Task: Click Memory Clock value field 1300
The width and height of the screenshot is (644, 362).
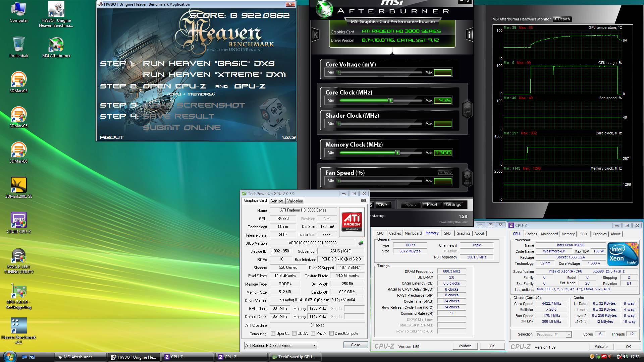Action: tap(443, 153)
